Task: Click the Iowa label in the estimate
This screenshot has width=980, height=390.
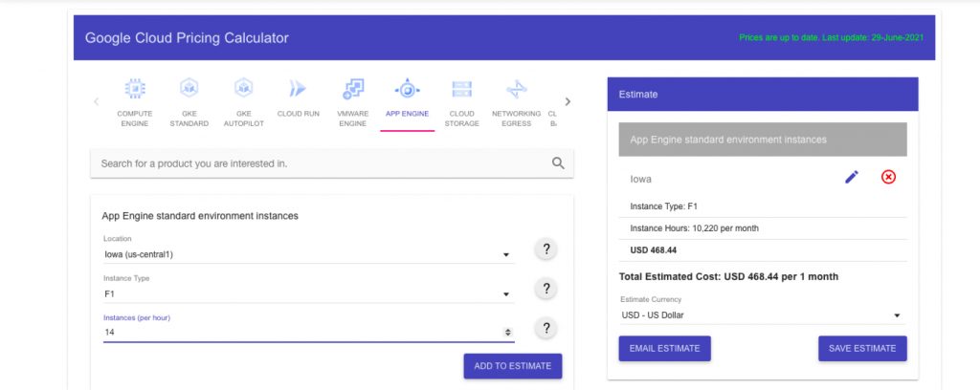Action: tap(640, 179)
